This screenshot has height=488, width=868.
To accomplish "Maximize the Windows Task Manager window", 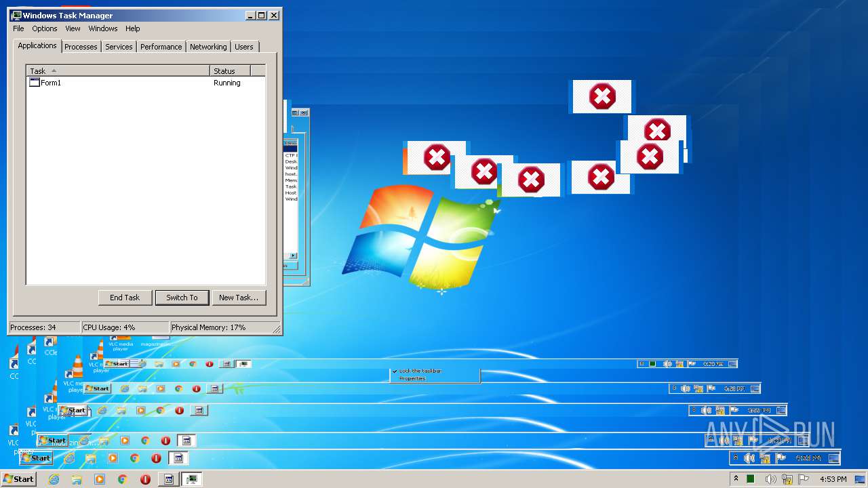I will point(262,15).
